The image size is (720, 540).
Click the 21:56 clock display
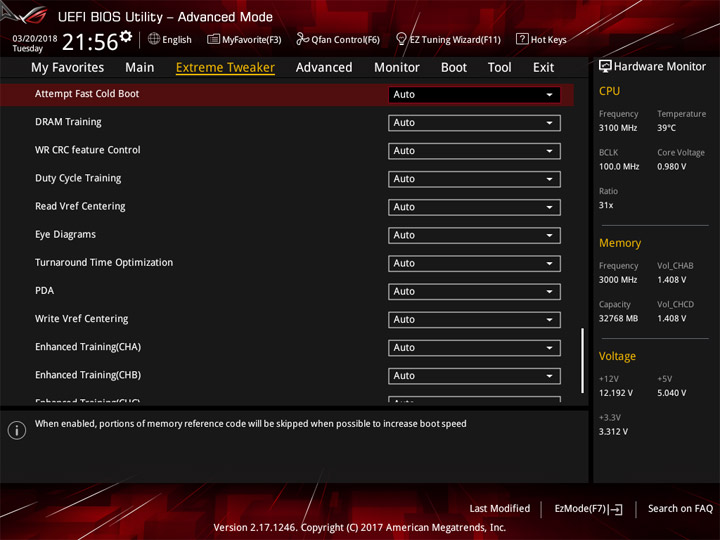[x=90, y=42]
